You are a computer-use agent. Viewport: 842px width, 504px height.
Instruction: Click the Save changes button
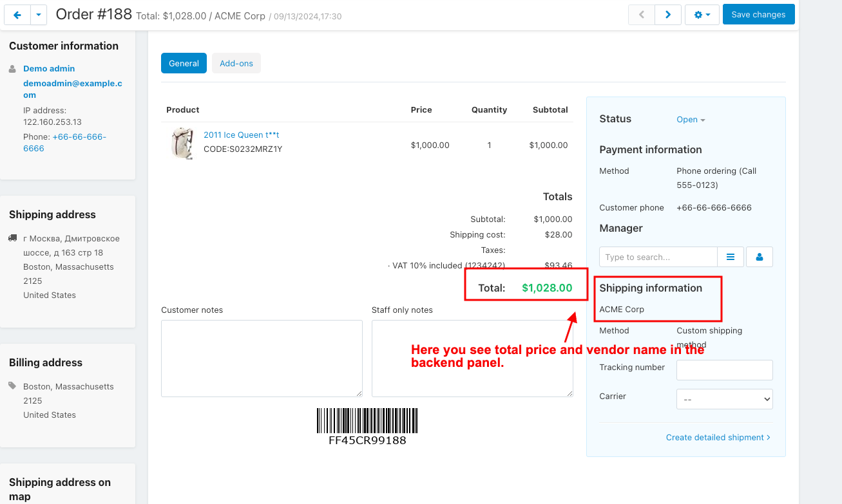758,15
